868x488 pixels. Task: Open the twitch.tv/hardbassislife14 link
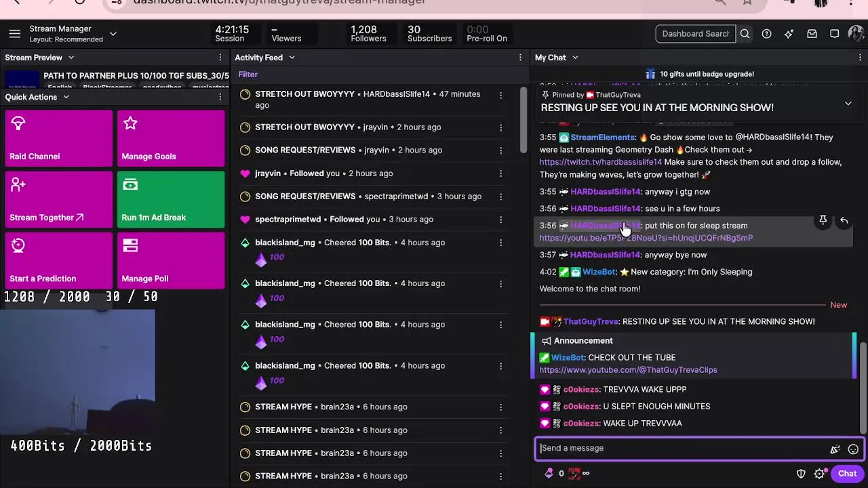click(601, 162)
